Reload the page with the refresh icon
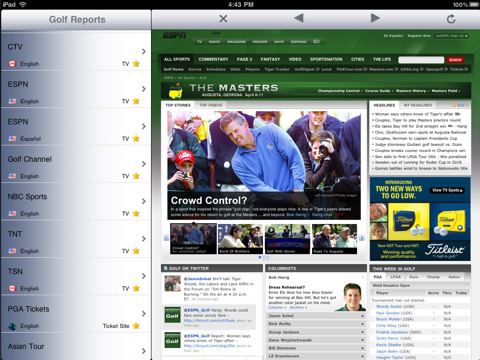The width and height of the screenshot is (480, 360). [x=451, y=19]
